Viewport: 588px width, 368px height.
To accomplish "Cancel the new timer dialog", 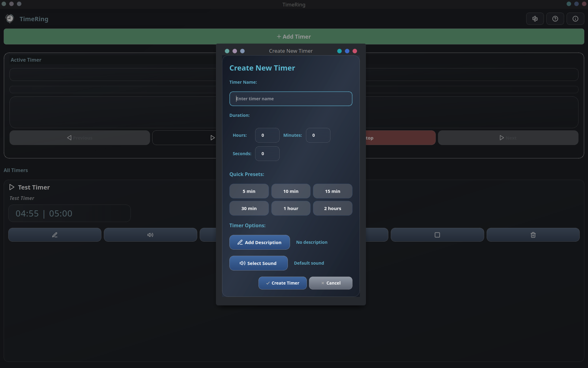I will click(x=330, y=283).
